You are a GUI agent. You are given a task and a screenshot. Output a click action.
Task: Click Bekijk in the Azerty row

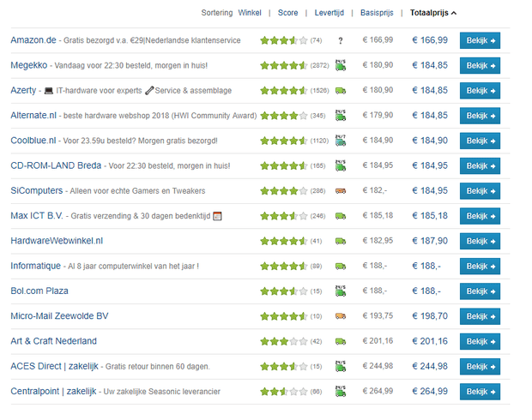pos(480,91)
